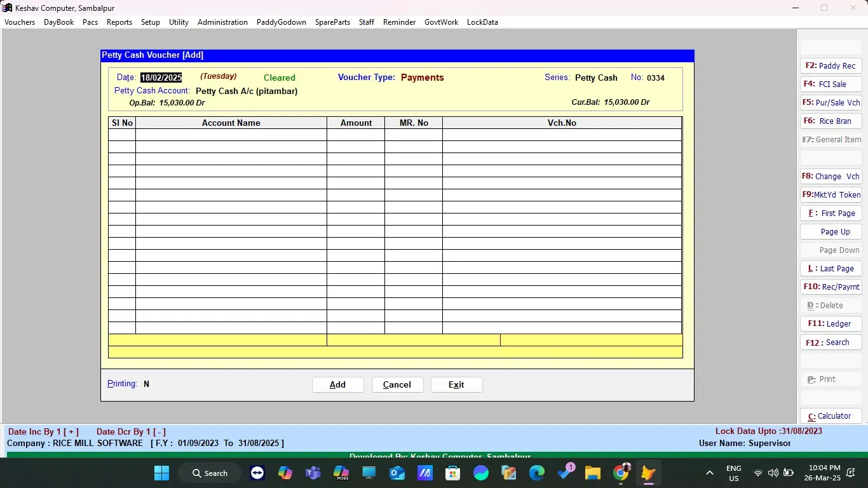Image resolution: width=868 pixels, height=488 pixels.
Task: Open Google Chrome from the taskbar
Action: 621,473
